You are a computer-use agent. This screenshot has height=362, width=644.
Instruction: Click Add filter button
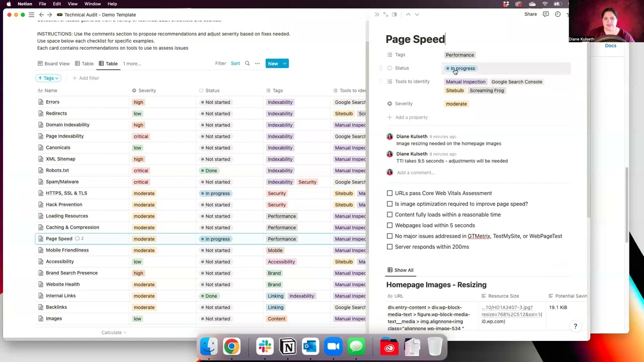pos(86,78)
